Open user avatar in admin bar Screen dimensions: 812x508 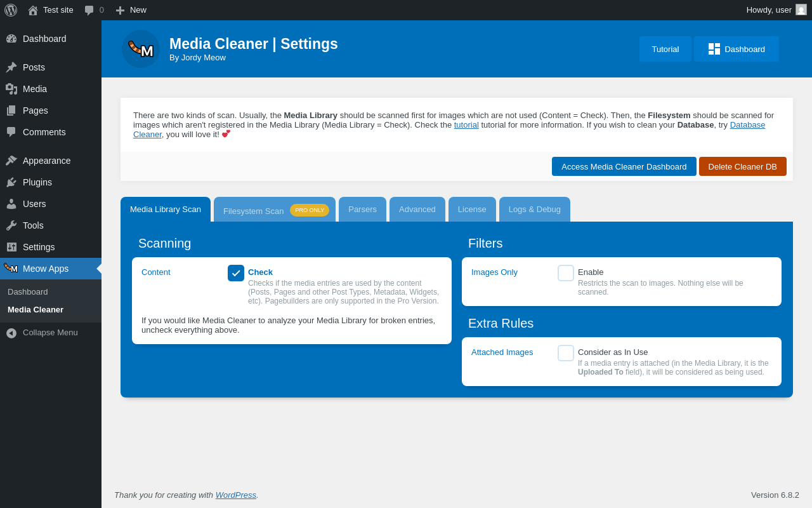tap(801, 10)
